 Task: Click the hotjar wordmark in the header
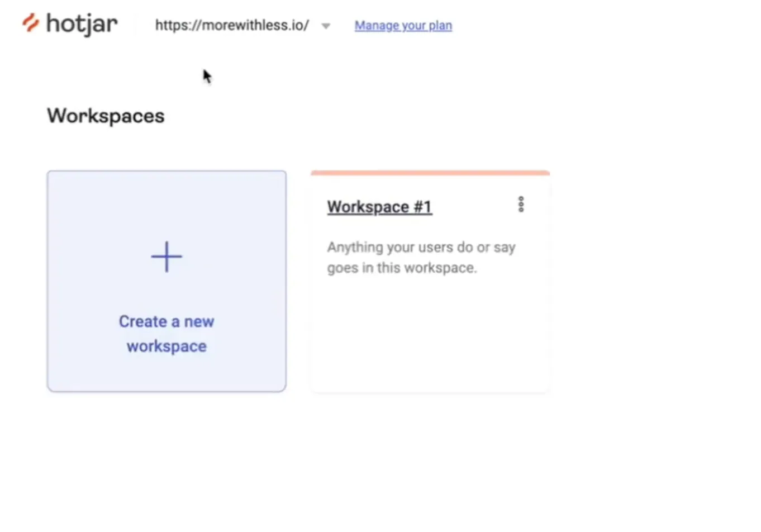click(82, 24)
